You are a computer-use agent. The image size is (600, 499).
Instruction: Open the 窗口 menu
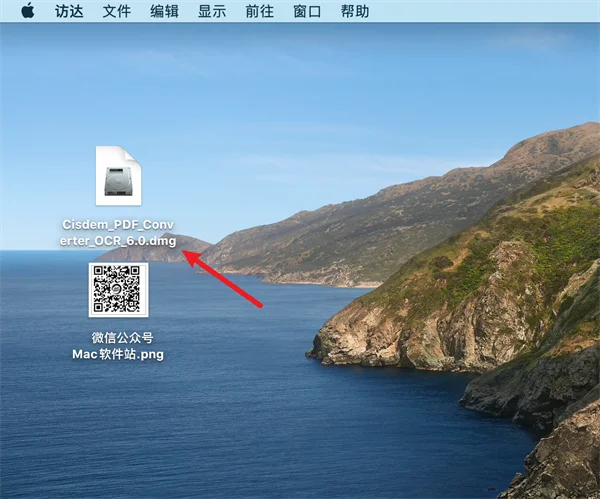307,11
